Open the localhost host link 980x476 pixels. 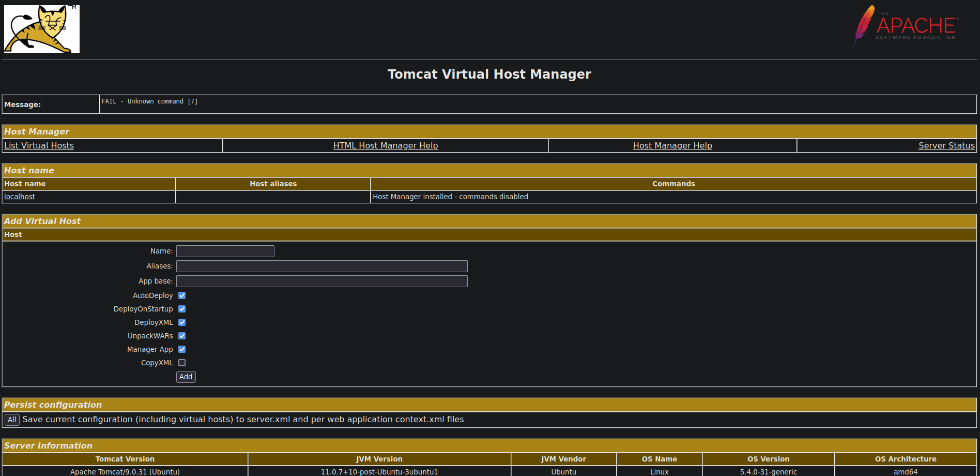pyautogui.click(x=20, y=197)
